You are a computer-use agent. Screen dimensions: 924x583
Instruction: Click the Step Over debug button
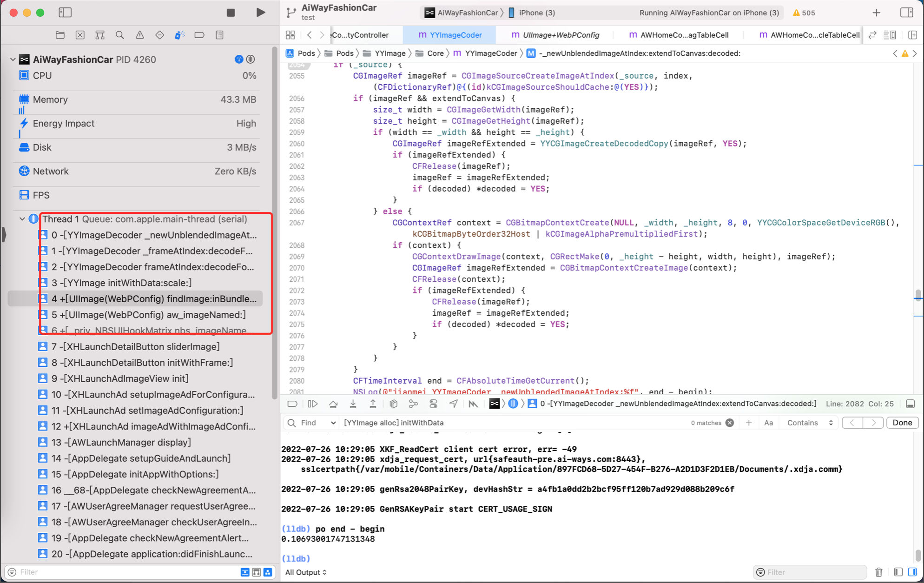333,404
